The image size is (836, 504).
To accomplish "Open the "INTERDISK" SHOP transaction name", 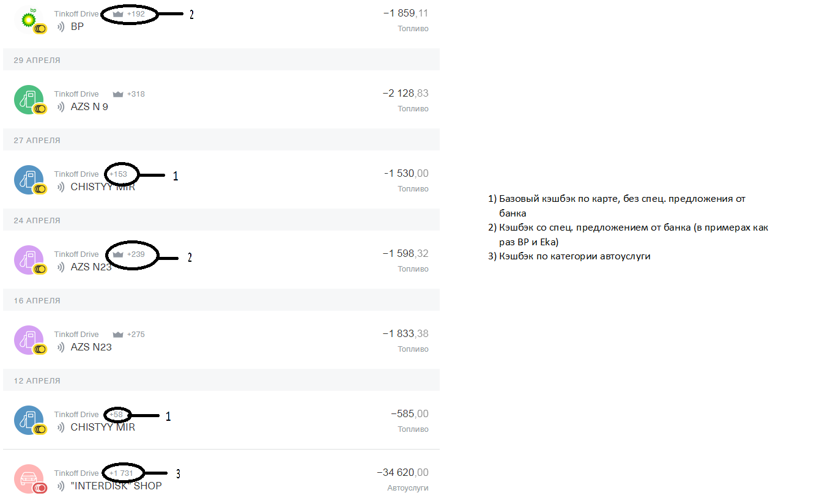I will [116, 486].
